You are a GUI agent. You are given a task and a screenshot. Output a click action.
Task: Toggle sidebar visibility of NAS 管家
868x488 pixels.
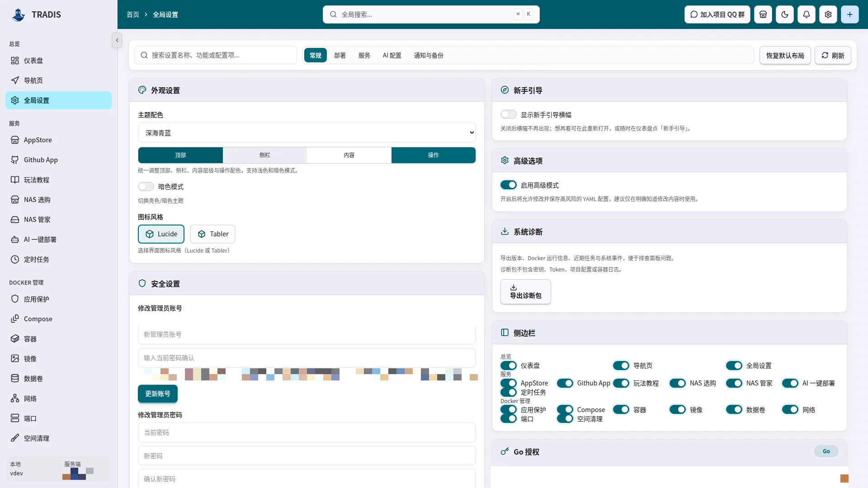pyautogui.click(x=734, y=383)
